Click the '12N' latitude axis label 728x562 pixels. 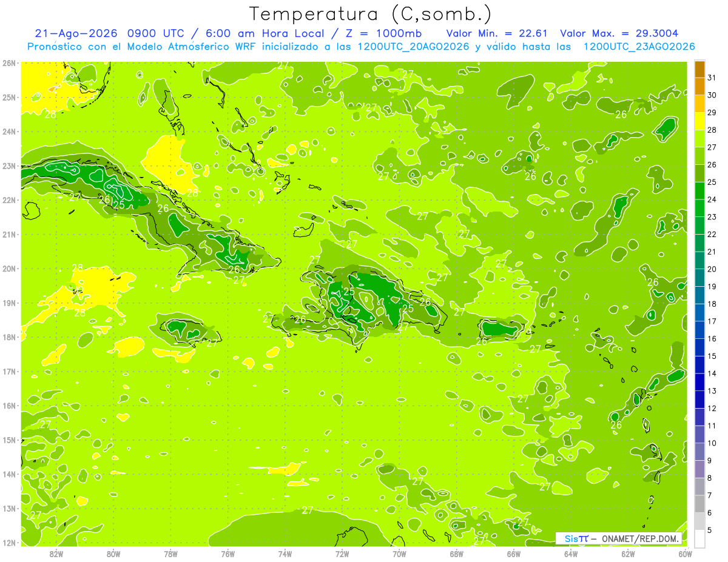9,543
